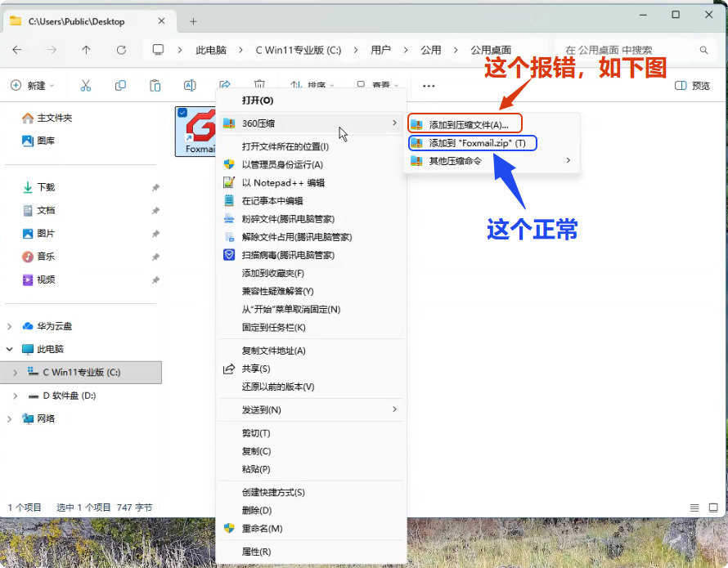The height and width of the screenshot is (568, 728).
Task: Expand chevron after 用户 breadcrumb
Action: pos(406,50)
